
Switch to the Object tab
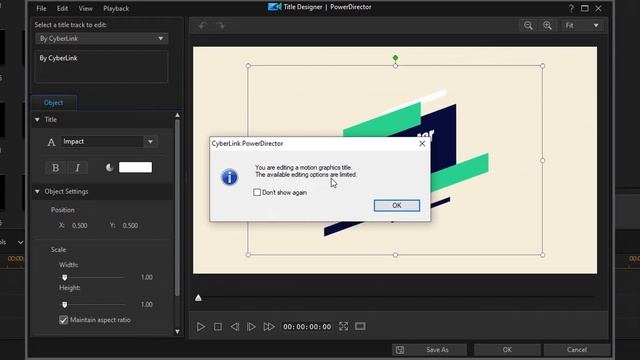click(x=53, y=102)
